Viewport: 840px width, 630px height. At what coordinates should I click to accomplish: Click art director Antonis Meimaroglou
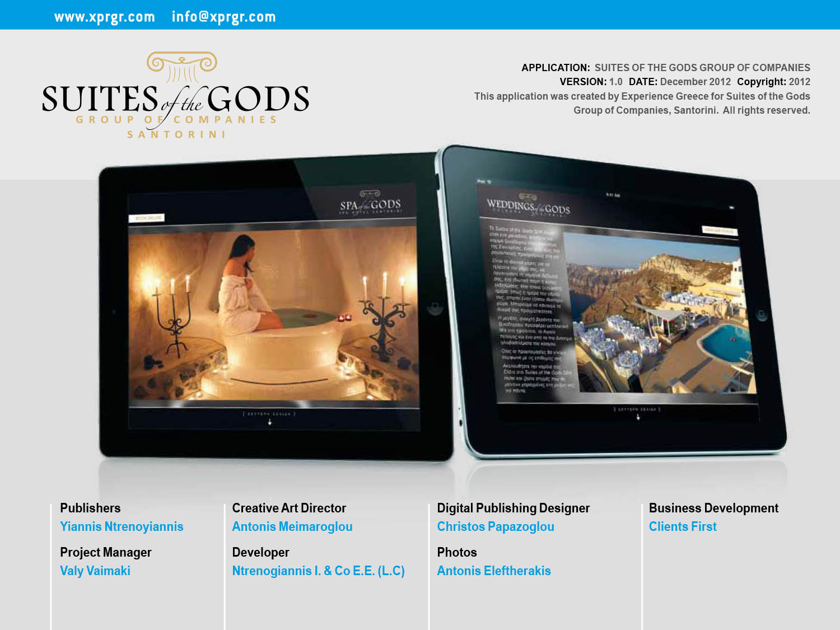click(x=292, y=526)
